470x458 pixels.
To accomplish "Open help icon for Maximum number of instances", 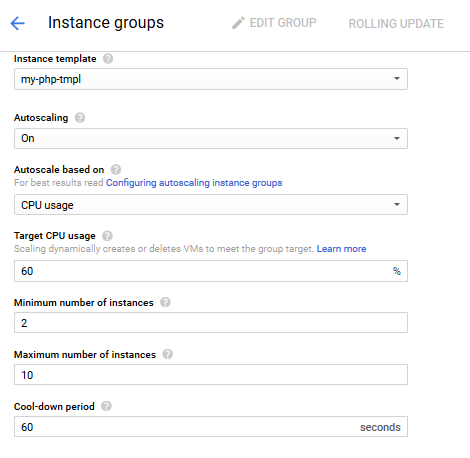I will tap(167, 354).
